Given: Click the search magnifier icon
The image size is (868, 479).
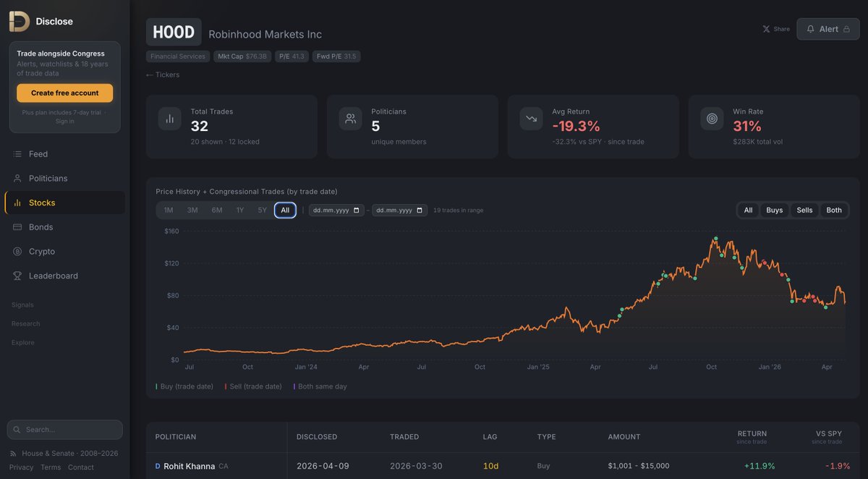Looking at the screenshot, I should pyautogui.click(x=17, y=429).
